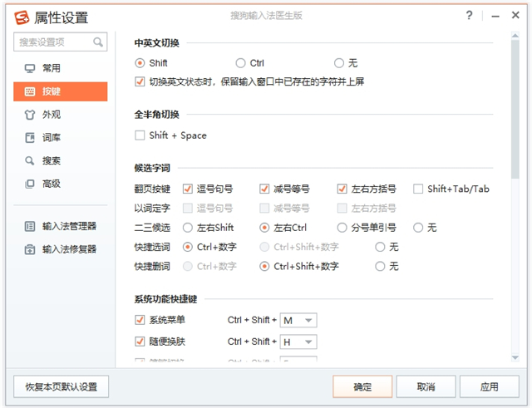Tick the Shift+Tab/Tab page-turn checkbox
The width and height of the screenshot is (532, 408).
pyautogui.click(x=418, y=189)
